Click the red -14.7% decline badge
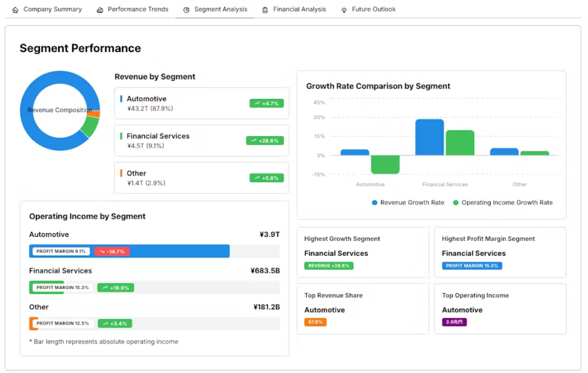Image resolution: width=588 pixels, height=373 pixels. point(112,251)
